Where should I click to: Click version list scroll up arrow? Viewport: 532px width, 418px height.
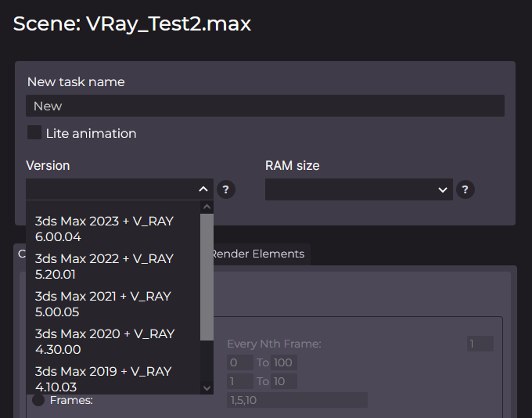(x=207, y=207)
